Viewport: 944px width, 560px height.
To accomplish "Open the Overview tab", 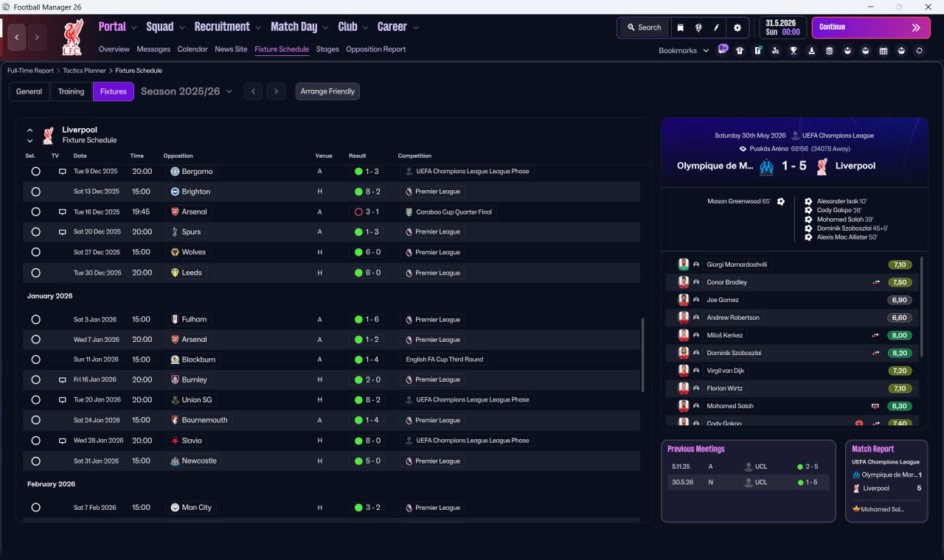I will pyautogui.click(x=114, y=49).
